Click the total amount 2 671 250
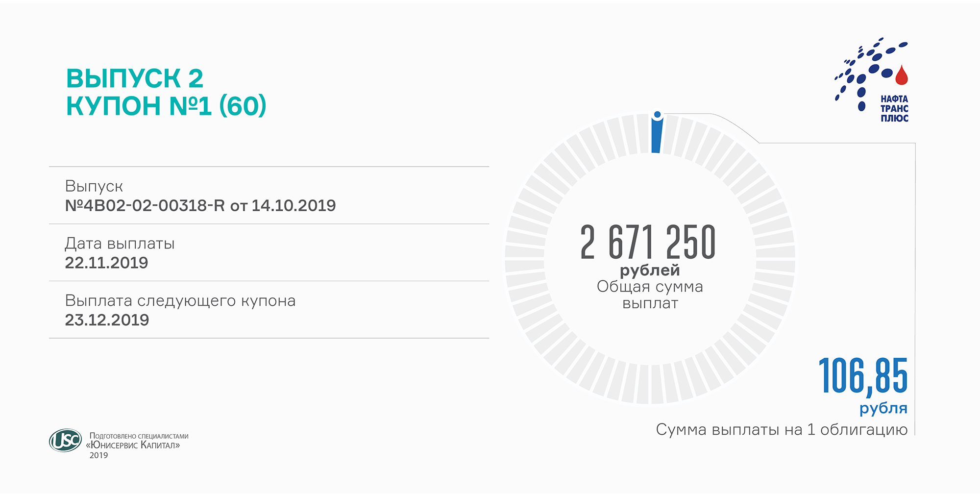The width and height of the screenshot is (980, 494). (648, 242)
